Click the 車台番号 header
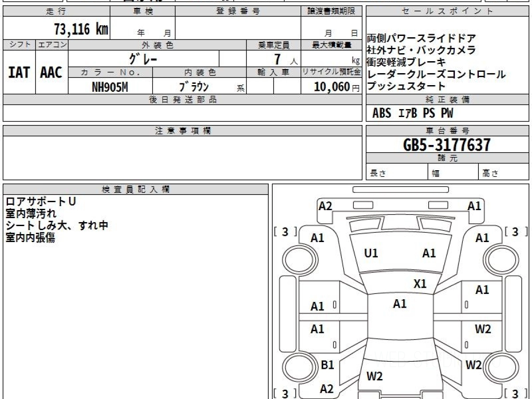 pos(447,131)
